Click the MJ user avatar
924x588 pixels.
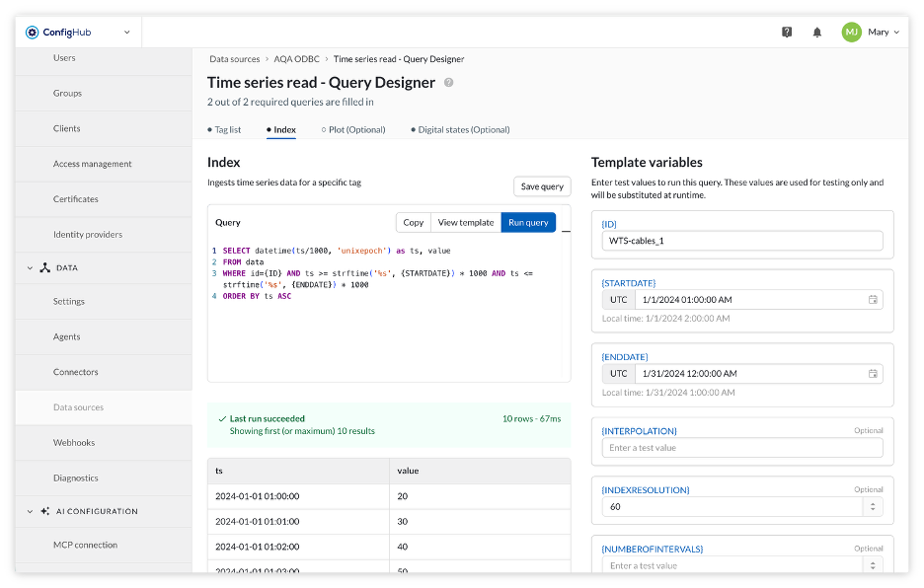click(x=852, y=33)
